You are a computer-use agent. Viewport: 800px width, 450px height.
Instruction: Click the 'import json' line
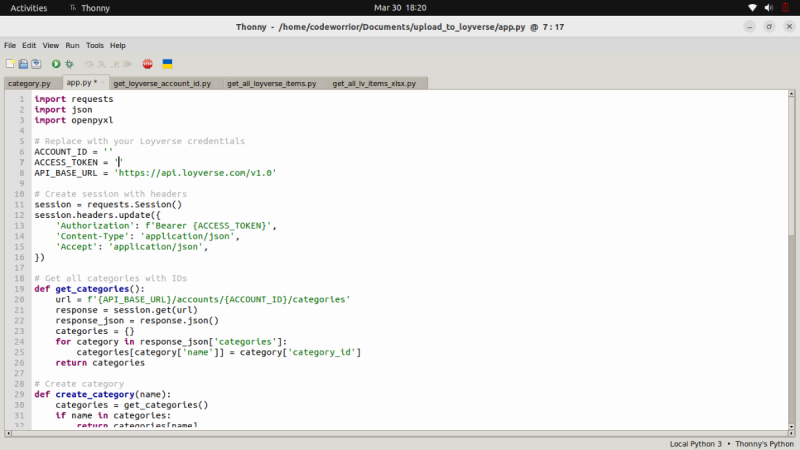pyautogui.click(x=63, y=110)
